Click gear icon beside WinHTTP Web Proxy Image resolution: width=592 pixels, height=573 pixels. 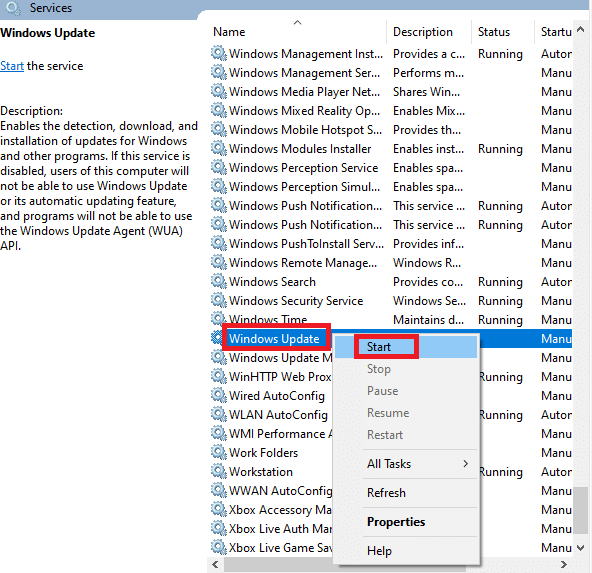coord(219,376)
